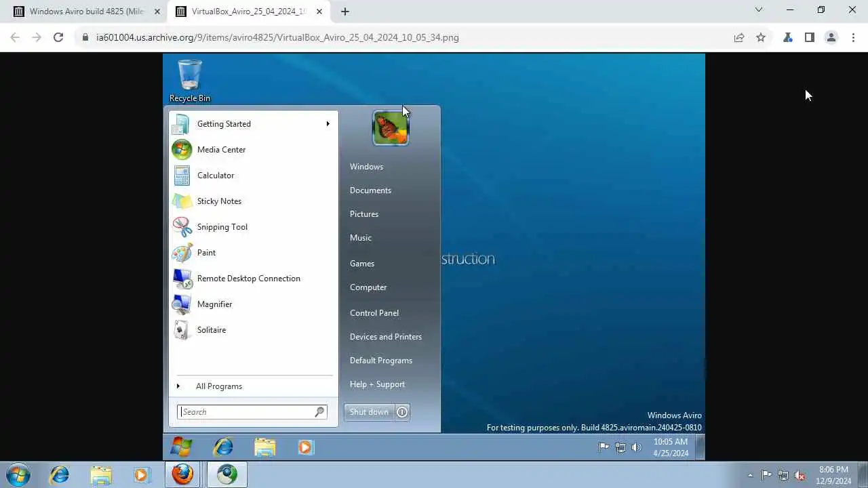Start Solitaire game
This screenshot has width=868, height=488.
click(211, 330)
